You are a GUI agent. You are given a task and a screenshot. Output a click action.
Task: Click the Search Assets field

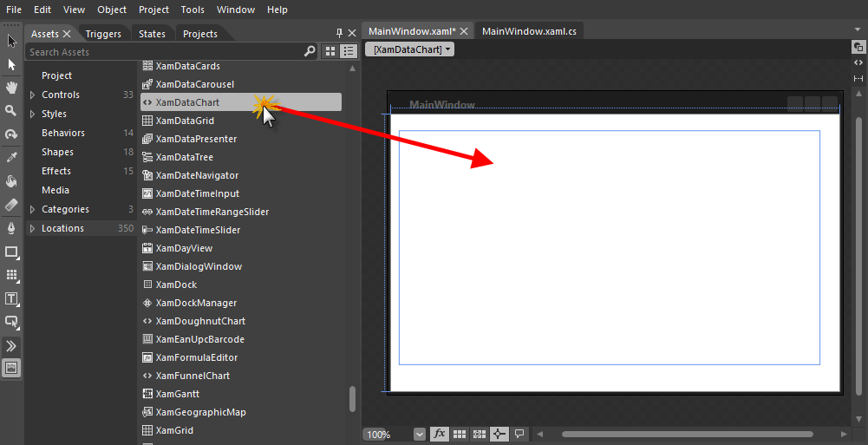point(165,52)
